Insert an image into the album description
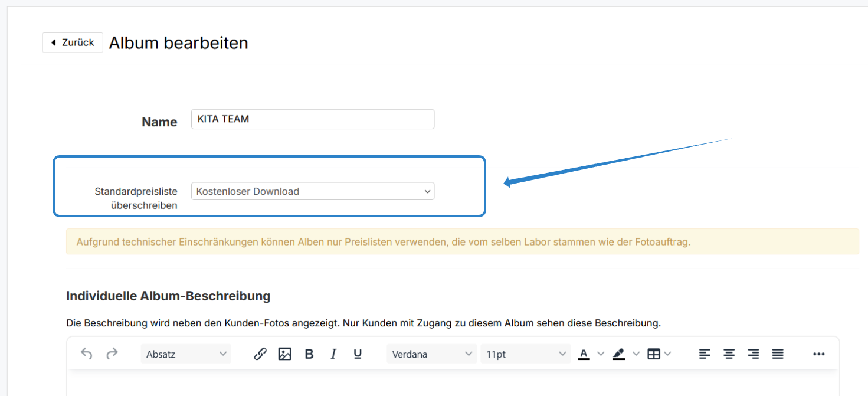868x396 pixels. [284, 354]
